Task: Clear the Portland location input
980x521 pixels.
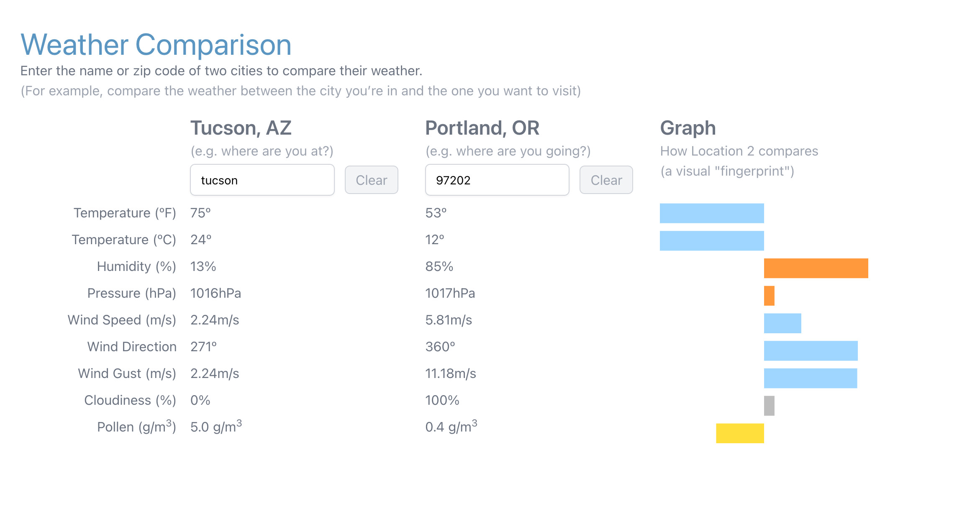Action: pyautogui.click(x=606, y=180)
